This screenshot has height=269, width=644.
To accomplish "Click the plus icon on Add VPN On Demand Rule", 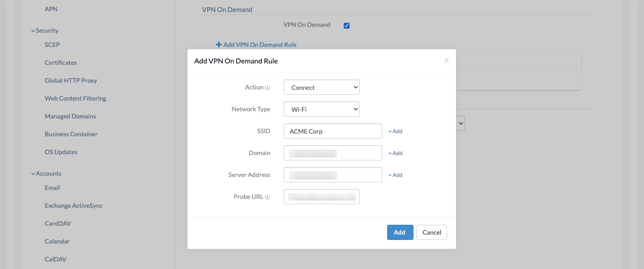I will coord(218,44).
